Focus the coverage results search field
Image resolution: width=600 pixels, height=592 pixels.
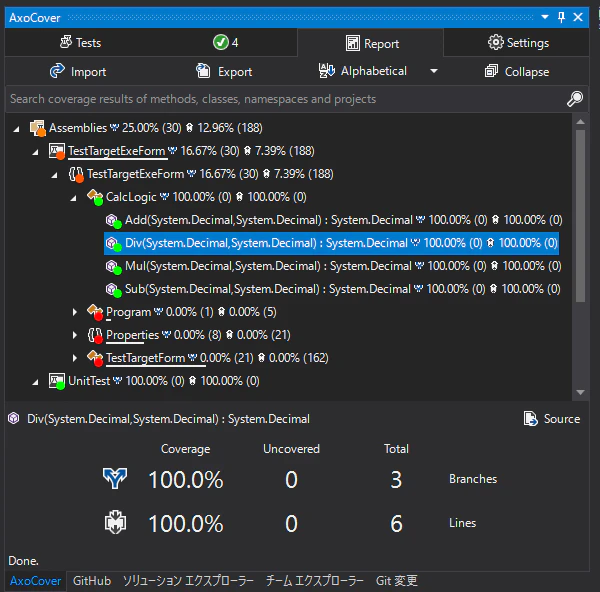[287, 99]
